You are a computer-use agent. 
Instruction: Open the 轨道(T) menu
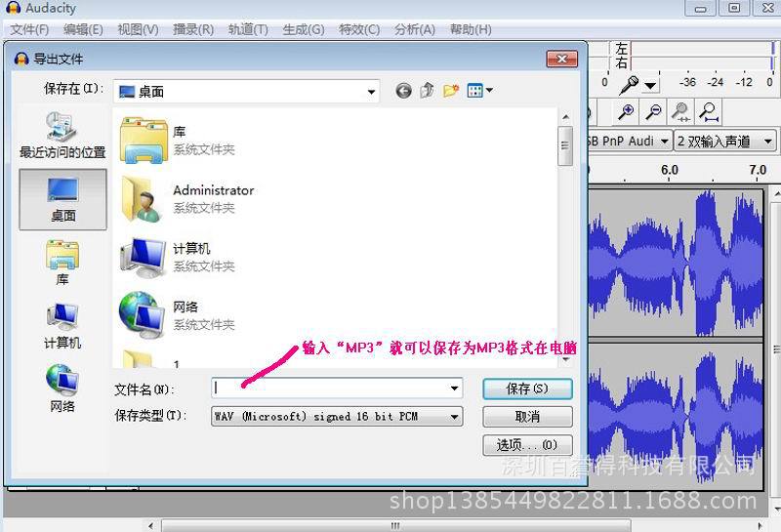coord(248,29)
